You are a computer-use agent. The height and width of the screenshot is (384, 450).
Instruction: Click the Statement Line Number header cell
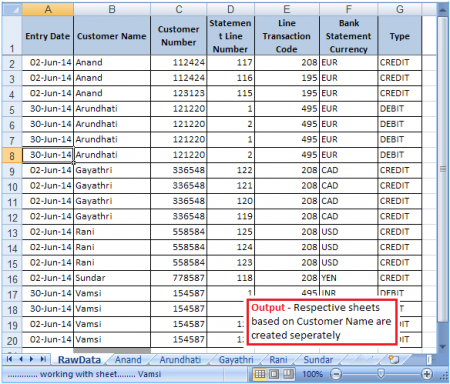[230, 35]
